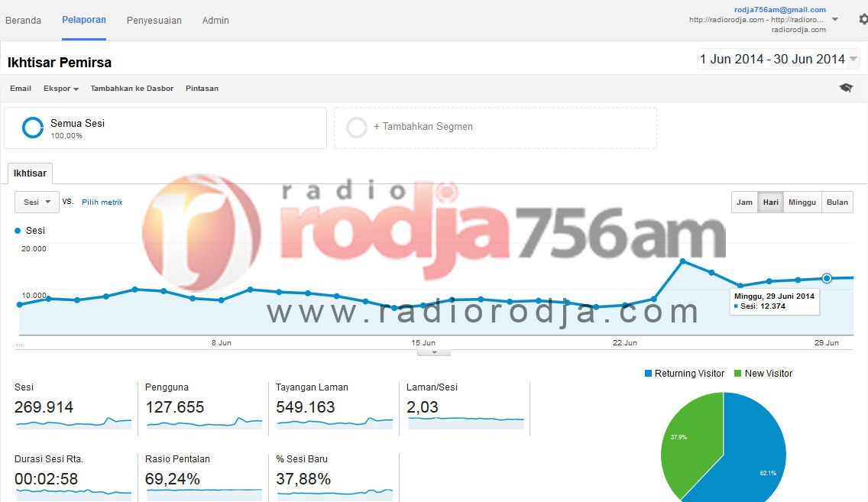Screen dimensions: 868x502
Task: Click the date range 1 Jun 2014 - 30 Jun 2014
Action: point(772,60)
